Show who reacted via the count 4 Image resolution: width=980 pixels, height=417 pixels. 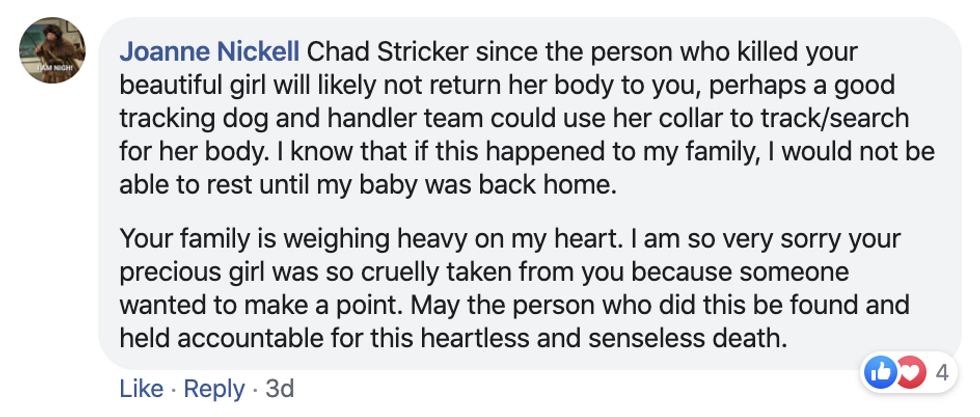942,374
